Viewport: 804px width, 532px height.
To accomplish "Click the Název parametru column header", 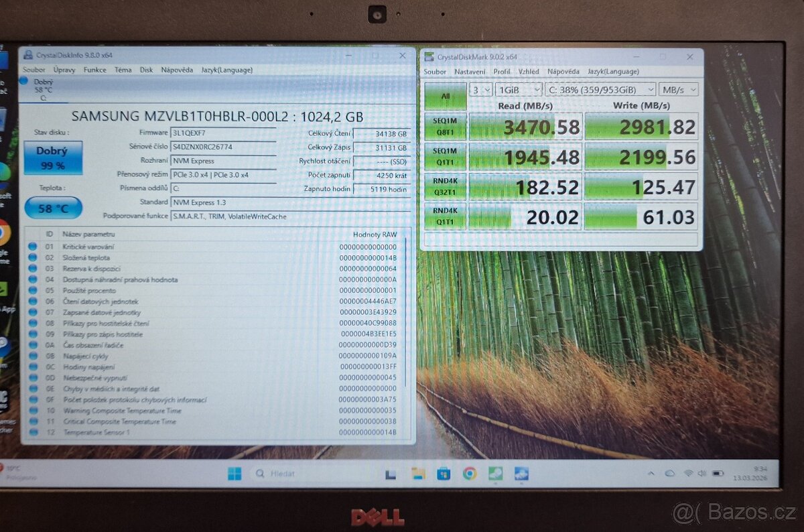I will pyautogui.click(x=88, y=234).
